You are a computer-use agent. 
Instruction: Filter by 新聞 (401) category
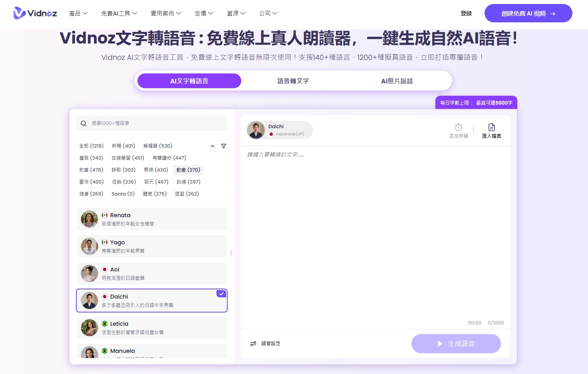[123, 146]
